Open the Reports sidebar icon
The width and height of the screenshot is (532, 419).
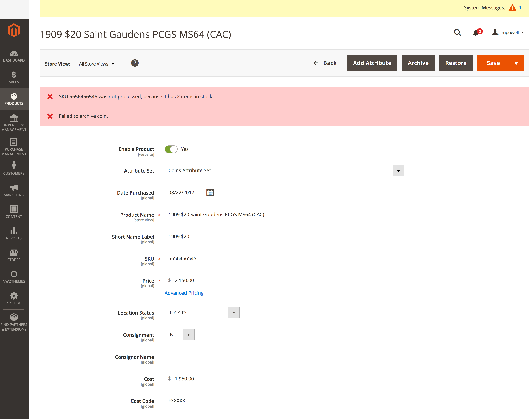coord(14,234)
